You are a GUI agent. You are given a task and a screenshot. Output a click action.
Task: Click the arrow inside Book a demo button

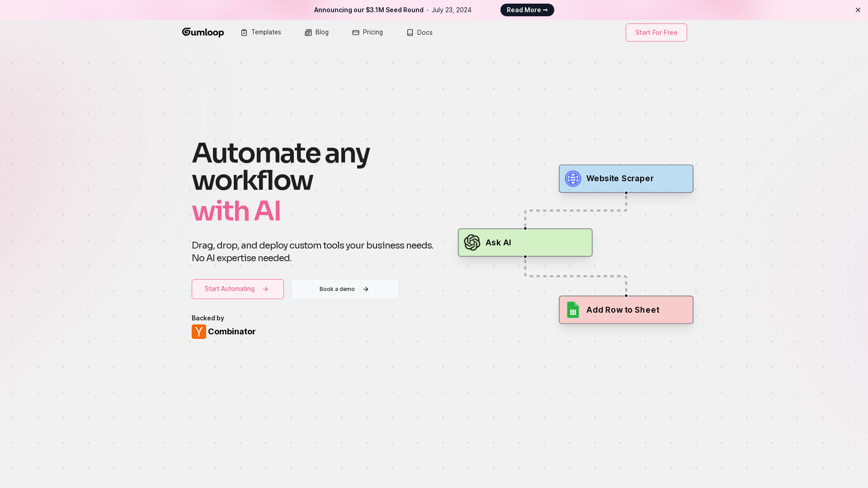click(x=366, y=289)
